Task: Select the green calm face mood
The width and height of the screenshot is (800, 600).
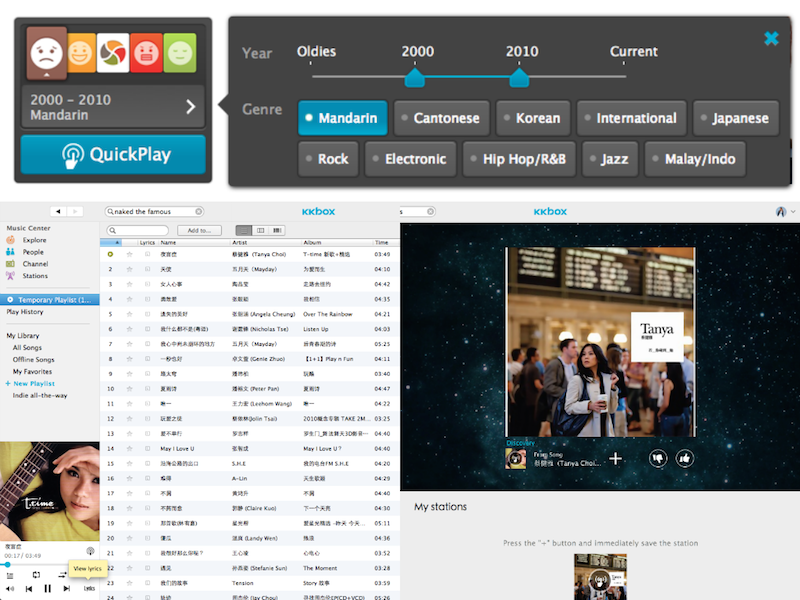Action: 180,53
